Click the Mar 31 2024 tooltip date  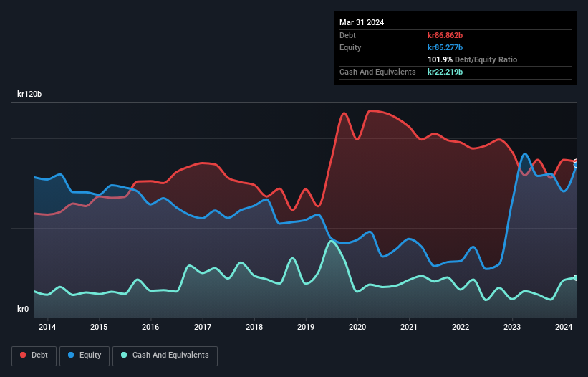(362, 22)
